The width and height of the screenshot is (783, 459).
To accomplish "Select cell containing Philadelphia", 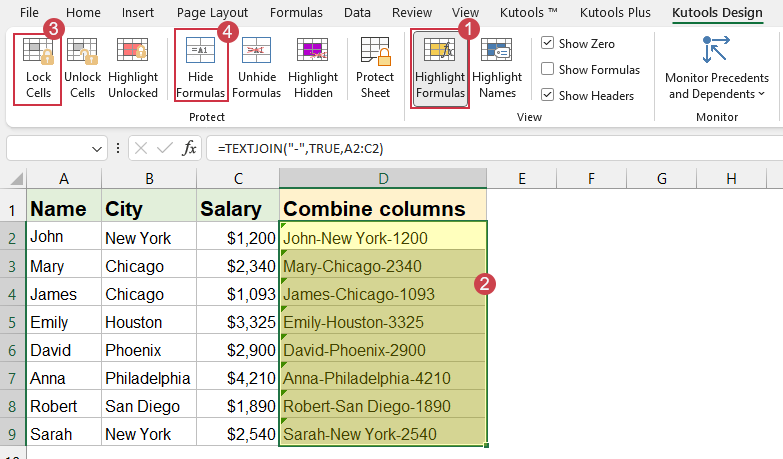I will click(149, 379).
